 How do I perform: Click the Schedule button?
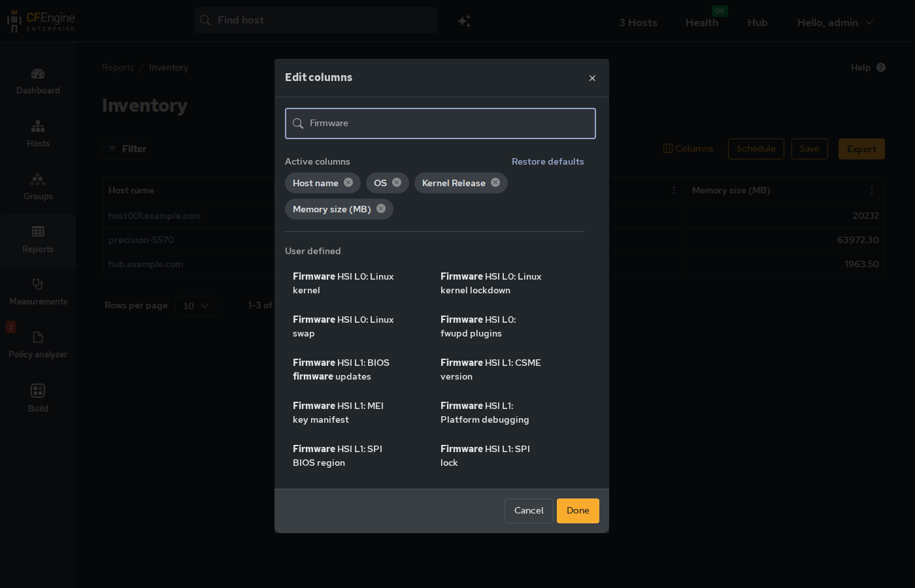(756, 149)
